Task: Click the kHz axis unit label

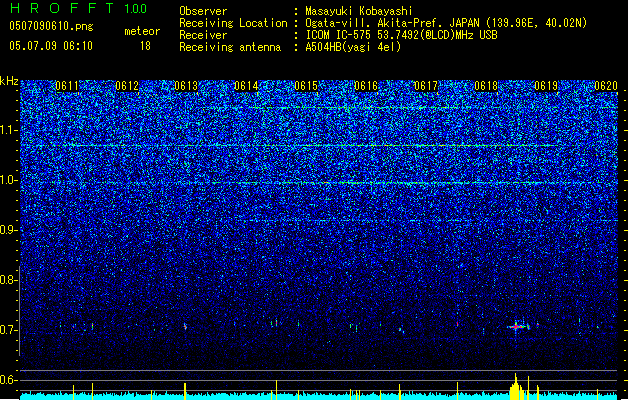Action: click(x=9, y=81)
